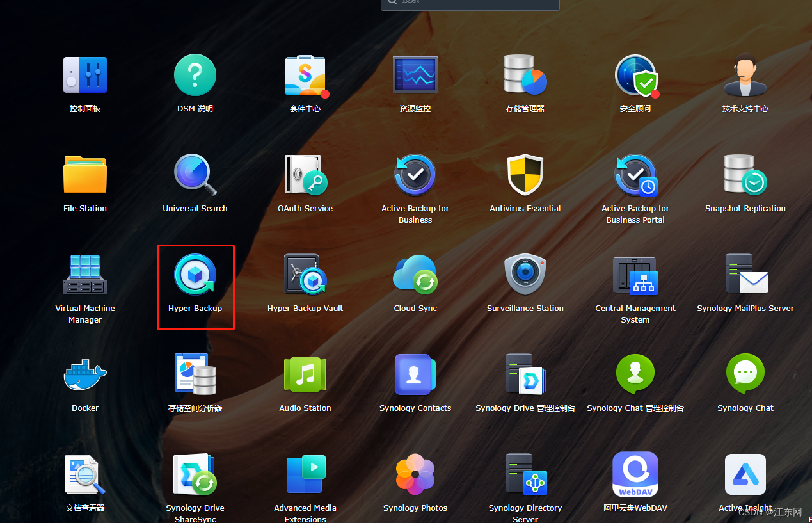This screenshot has height=523, width=812.
Task: Open DSM 说明 help icon
Action: click(195, 75)
